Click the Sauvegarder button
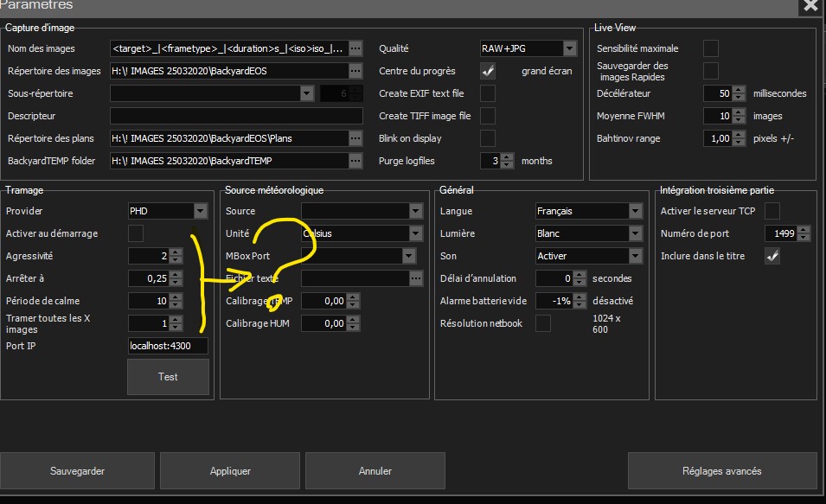 pos(78,471)
